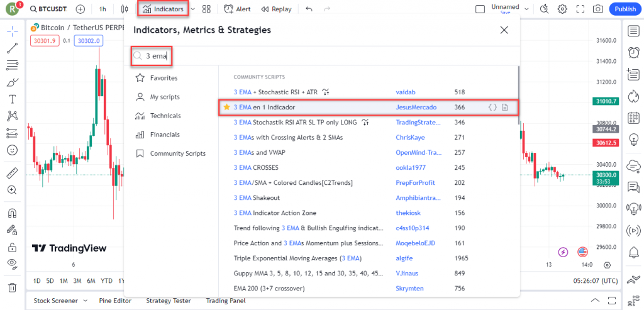Toggle hide all drawings eye icon
The height and width of the screenshot is (310, 644).
12,263
